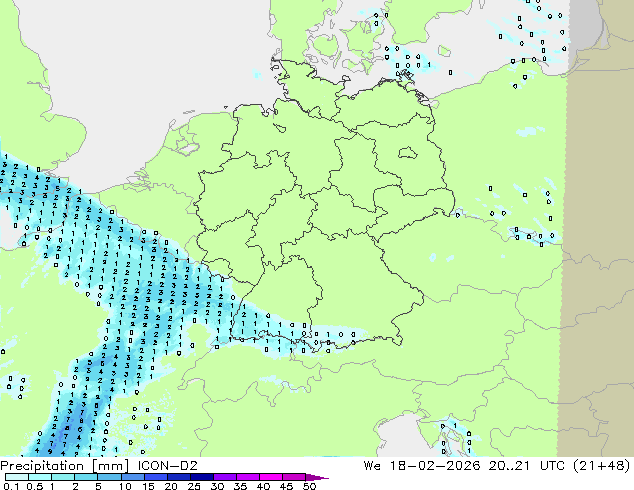Click the above-50 legend arrow tip

[317, 477]
